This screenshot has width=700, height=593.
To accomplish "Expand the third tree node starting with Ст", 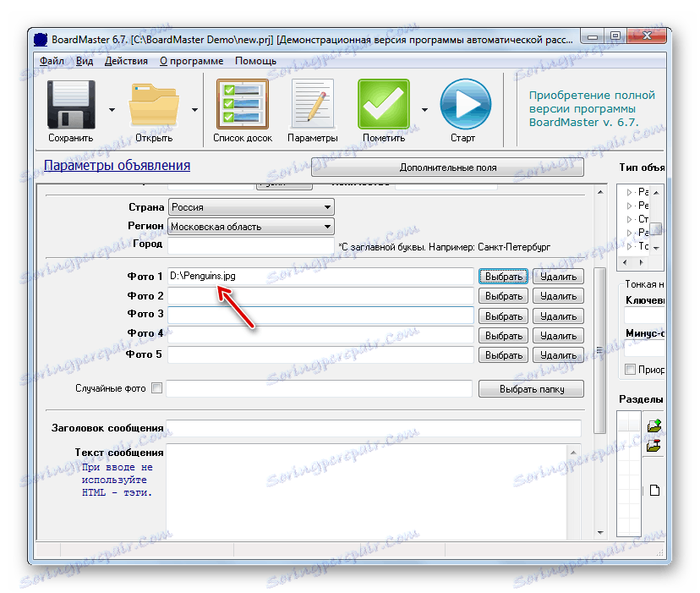I will [629, 219].
